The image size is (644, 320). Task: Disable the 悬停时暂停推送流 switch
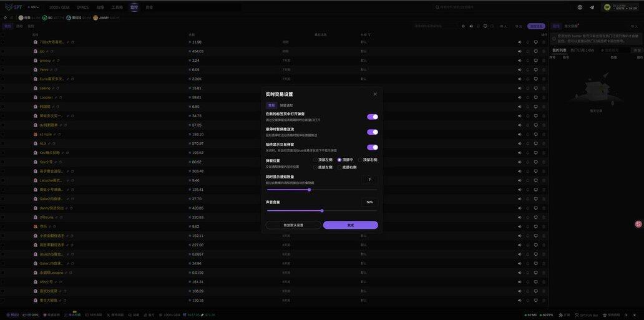[373, 132]
